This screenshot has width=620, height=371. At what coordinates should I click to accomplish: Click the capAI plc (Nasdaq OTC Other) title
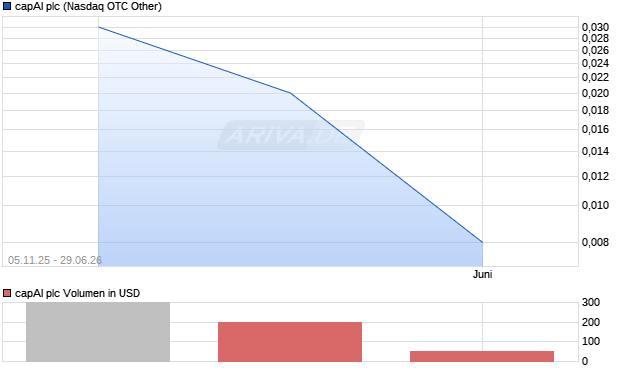[x=88, y=6]
